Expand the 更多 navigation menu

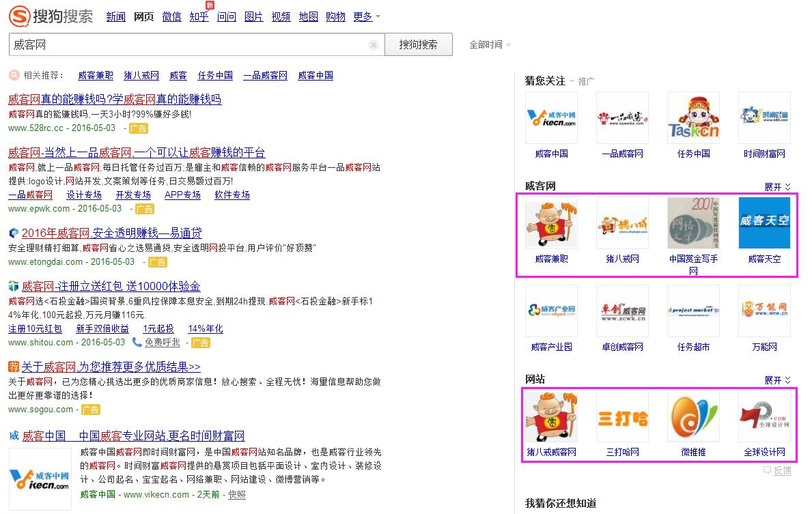pyautogui.click(x=367, y=17)
